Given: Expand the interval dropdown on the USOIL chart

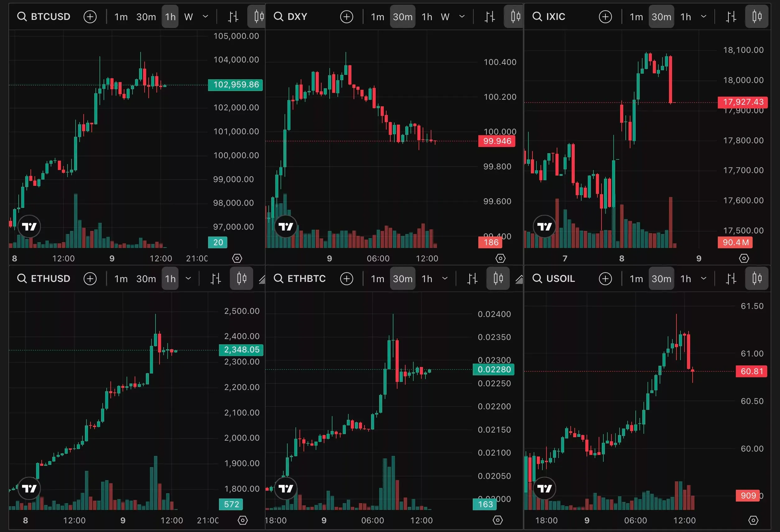Looking at the screenshot, I should [704, 278].
